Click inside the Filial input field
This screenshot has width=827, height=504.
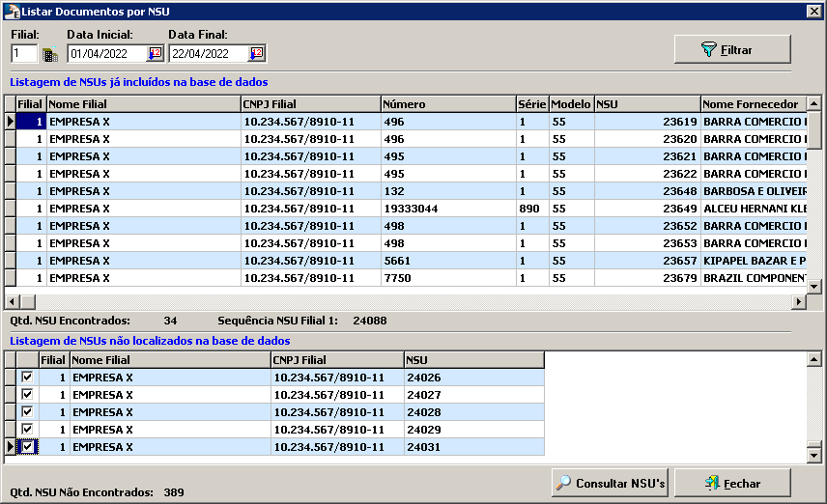(24, 54)
